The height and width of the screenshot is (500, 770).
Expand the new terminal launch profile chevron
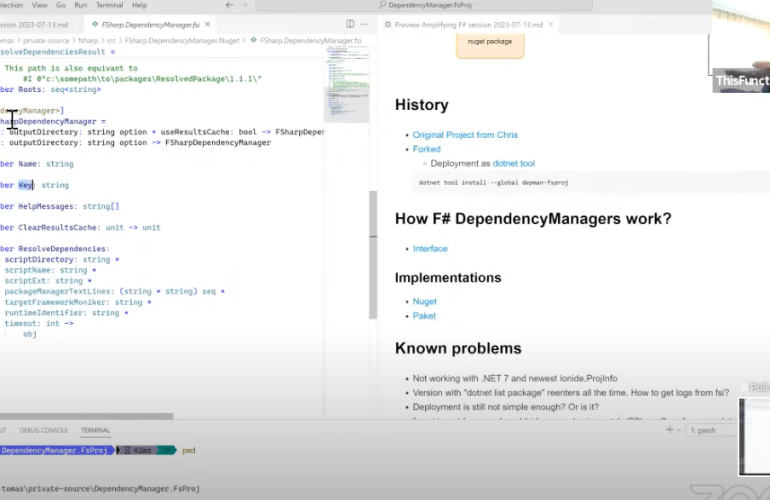(x=680, y=430)
